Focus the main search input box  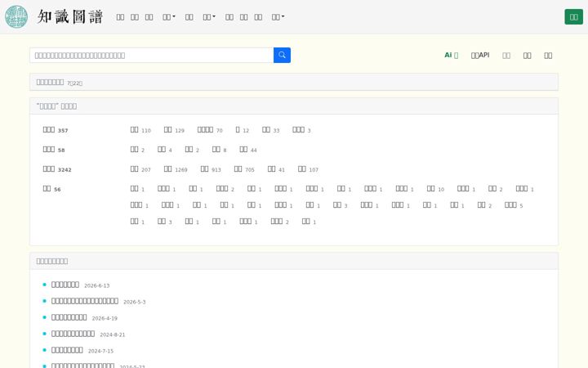[152, 56]
